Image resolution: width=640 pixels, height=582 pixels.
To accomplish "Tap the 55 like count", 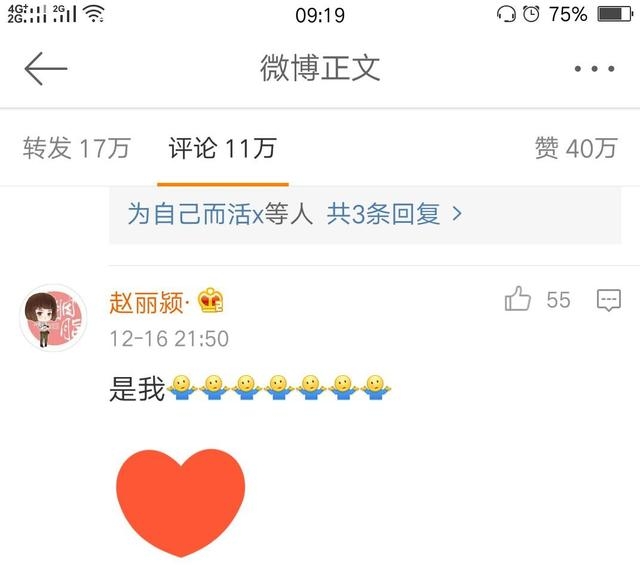I will point(558,300).
